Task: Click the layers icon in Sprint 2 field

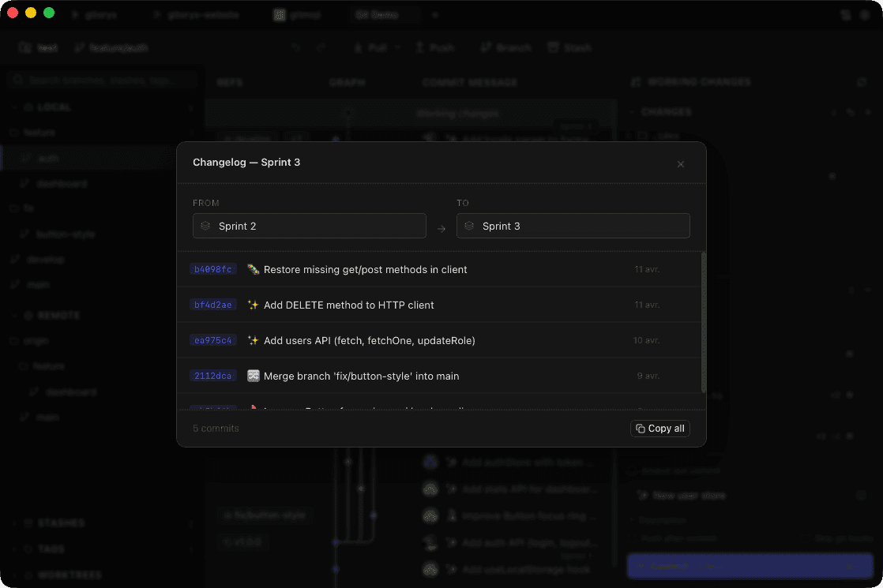Action: pyautogui.click(x=205, y=226)
